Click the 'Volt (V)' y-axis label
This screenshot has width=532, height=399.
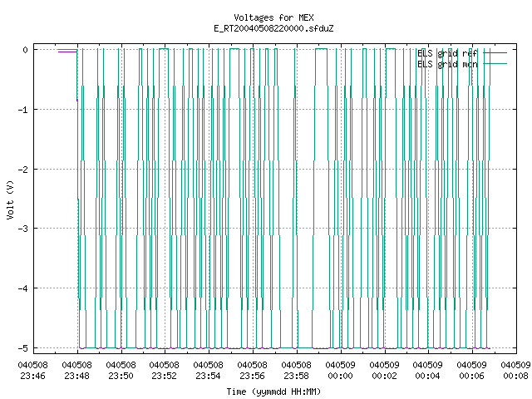click(10, 199)
